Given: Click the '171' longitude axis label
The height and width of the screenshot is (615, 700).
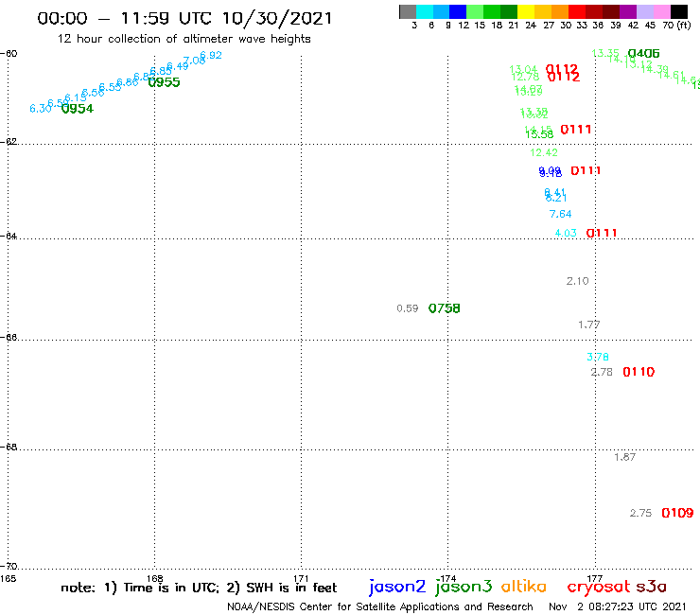Looking at the screenshot, I should coord(302,579).
